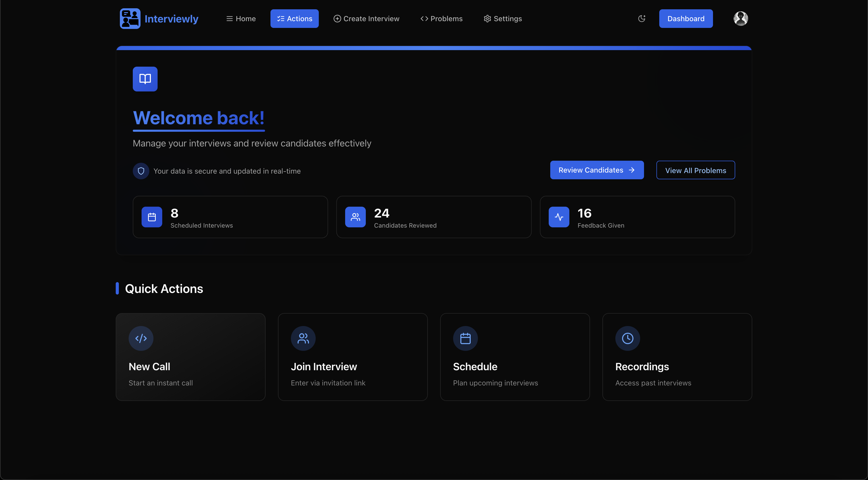868x480 pixels.
Task: Click the New Call code icon
Action: coord(141,338)
